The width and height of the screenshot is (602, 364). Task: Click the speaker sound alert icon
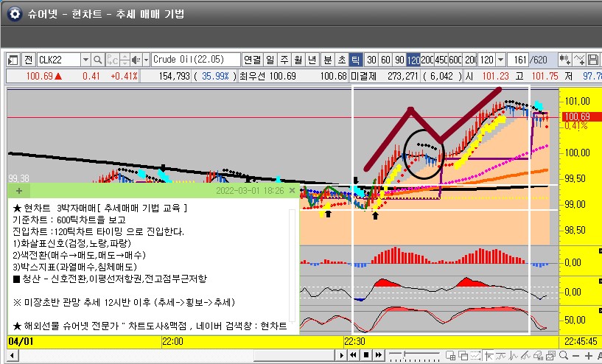coord(136,60)
